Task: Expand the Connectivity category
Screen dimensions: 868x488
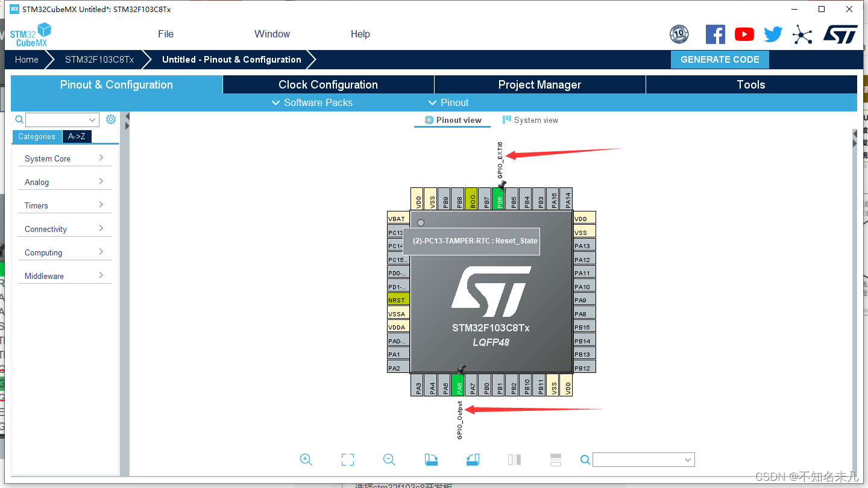Action: point(64,228)
